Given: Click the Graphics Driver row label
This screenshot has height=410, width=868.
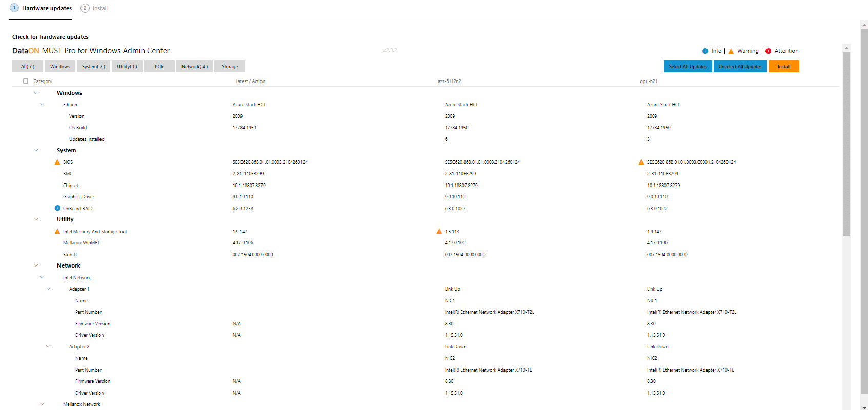Looking at the screenshot, I should click(78, 197).
